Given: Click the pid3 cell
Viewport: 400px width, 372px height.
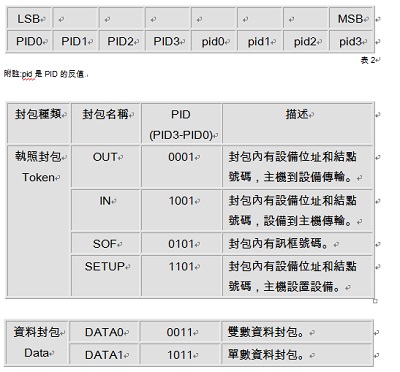Looking at the screenshot, I should pos(351,41).
